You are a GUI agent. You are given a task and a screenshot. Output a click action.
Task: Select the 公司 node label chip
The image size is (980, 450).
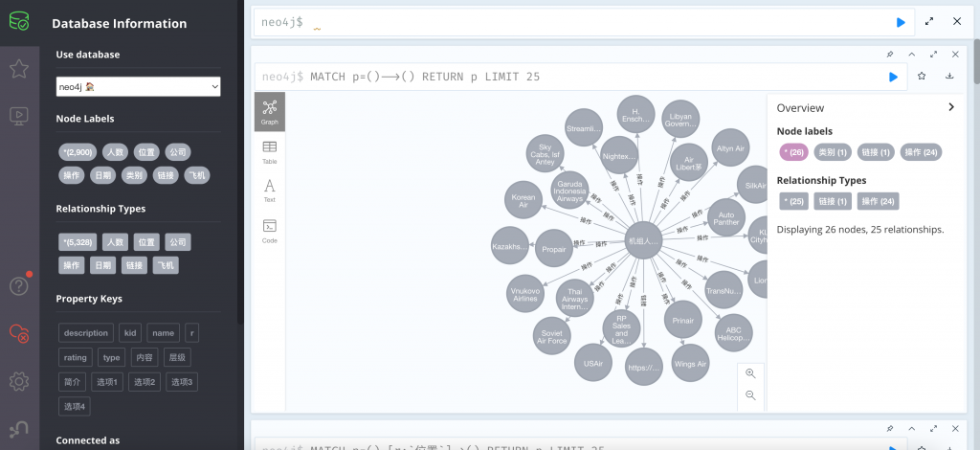click(x=177, y=152)
